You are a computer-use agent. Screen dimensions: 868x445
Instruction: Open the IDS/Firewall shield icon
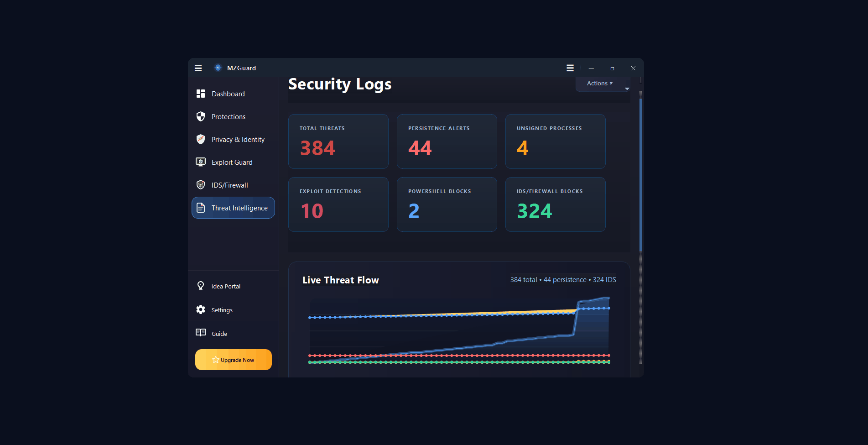[201, 185]
